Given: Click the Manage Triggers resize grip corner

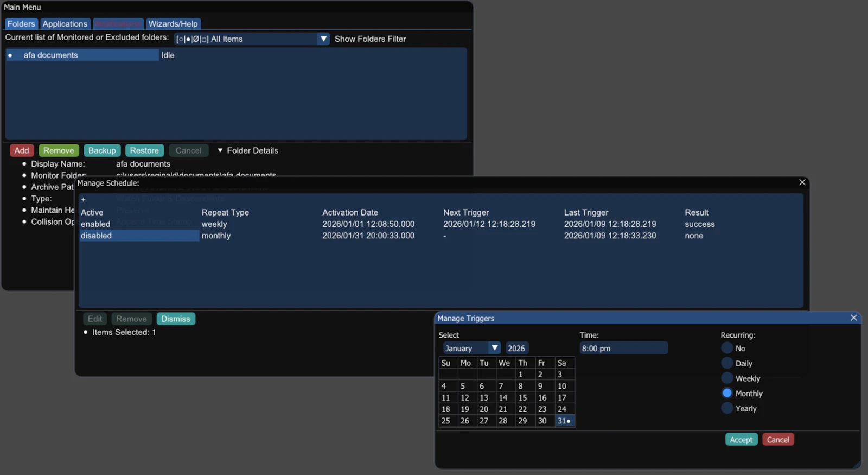Looking at the screenshot, I should [857, 465].
